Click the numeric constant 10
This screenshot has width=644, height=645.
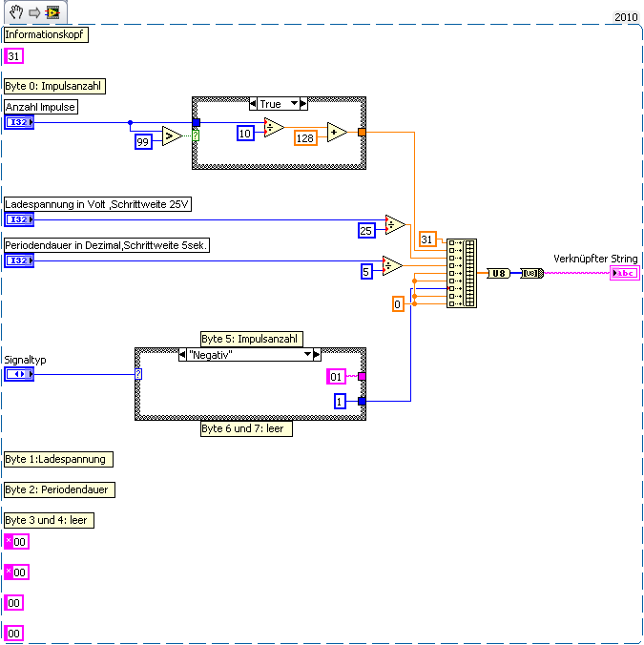pos(245,134)
